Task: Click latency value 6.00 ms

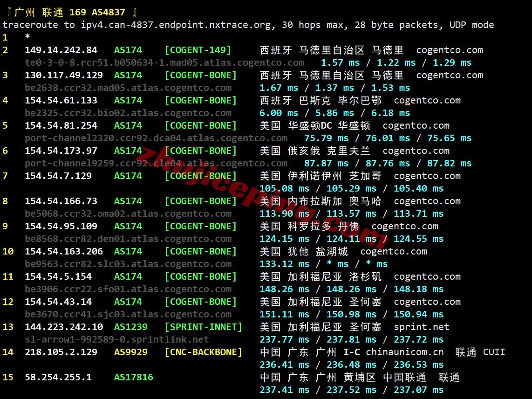Action: click(279, 113)
